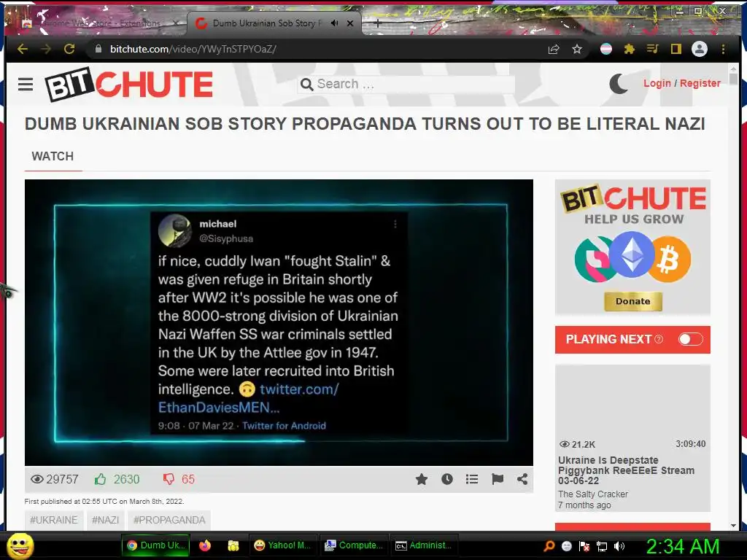The image size is (747, 560).
Task: Open the extensions puzzle icon
Action: coord(630,49)
